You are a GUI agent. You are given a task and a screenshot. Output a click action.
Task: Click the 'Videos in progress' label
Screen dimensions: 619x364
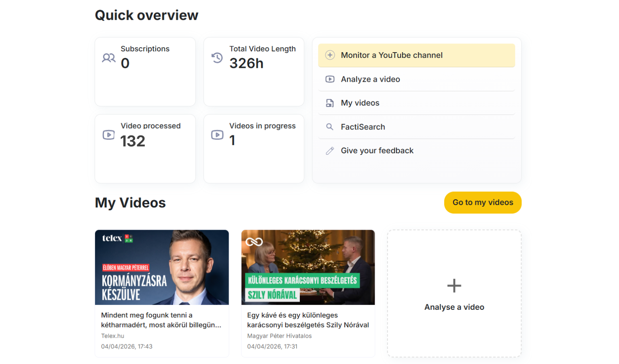[x=263, y=126]
